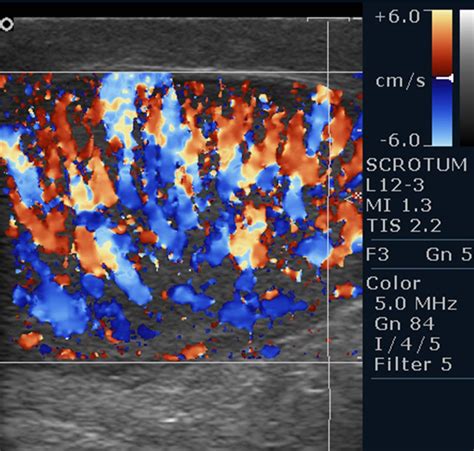Click the +6.0 velocity scale maximum label
This screenshot has height=451, width=474.
coord(398,17)
